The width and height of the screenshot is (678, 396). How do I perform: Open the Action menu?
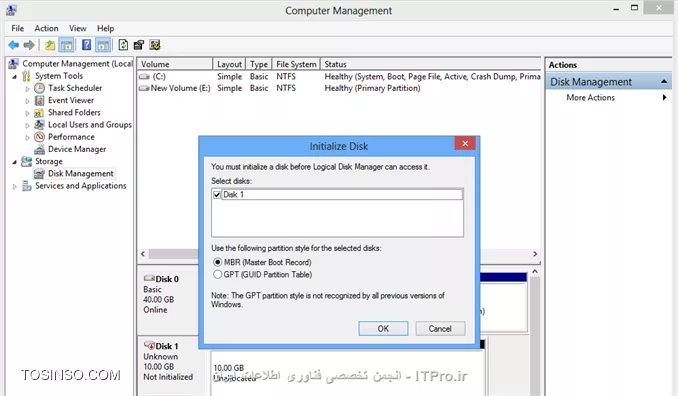coord(46,29)
